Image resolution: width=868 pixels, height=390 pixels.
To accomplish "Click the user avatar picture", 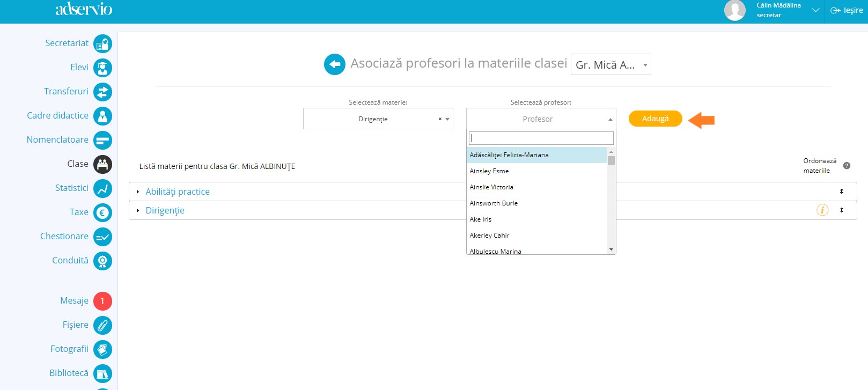I will click(x=735, y=10).
